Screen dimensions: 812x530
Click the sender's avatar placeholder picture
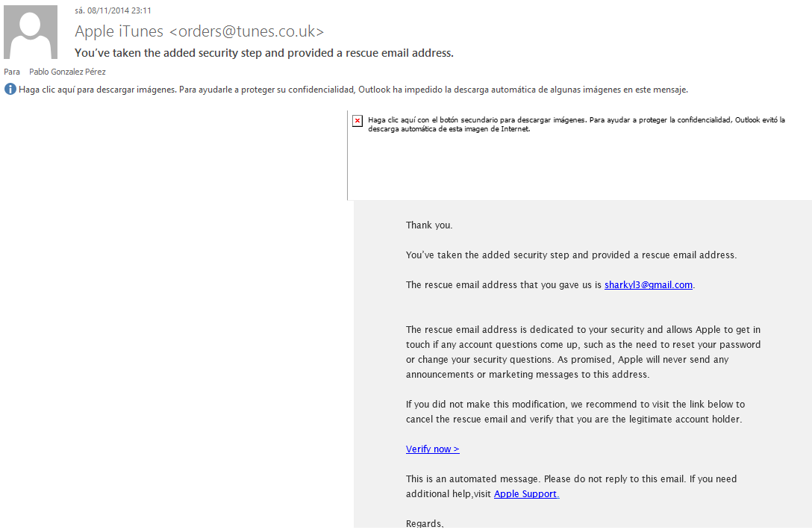click(x=31, y=32)
